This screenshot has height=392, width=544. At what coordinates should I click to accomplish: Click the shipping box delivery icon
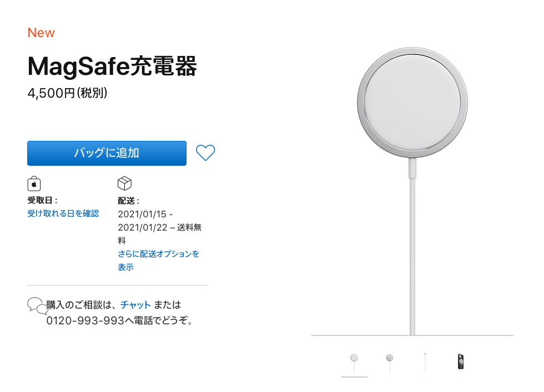pos(124,184)
